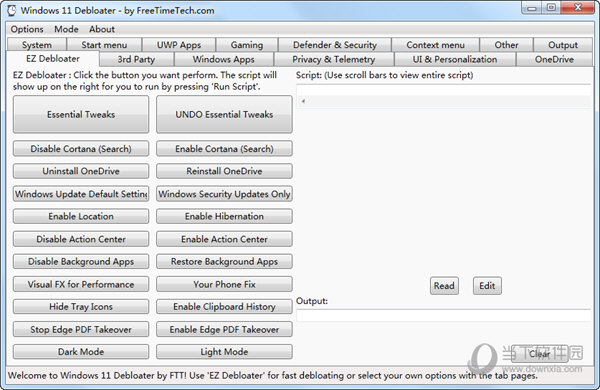600x390 pixels.
Task: Maximize the Debloater window
Action: pos(551,8)
